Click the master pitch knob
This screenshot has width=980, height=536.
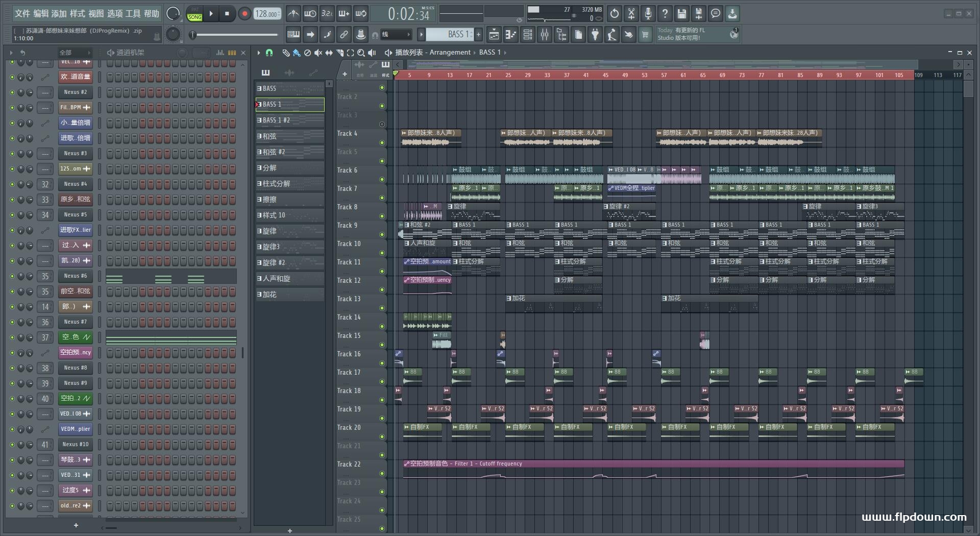click(173, 34)
